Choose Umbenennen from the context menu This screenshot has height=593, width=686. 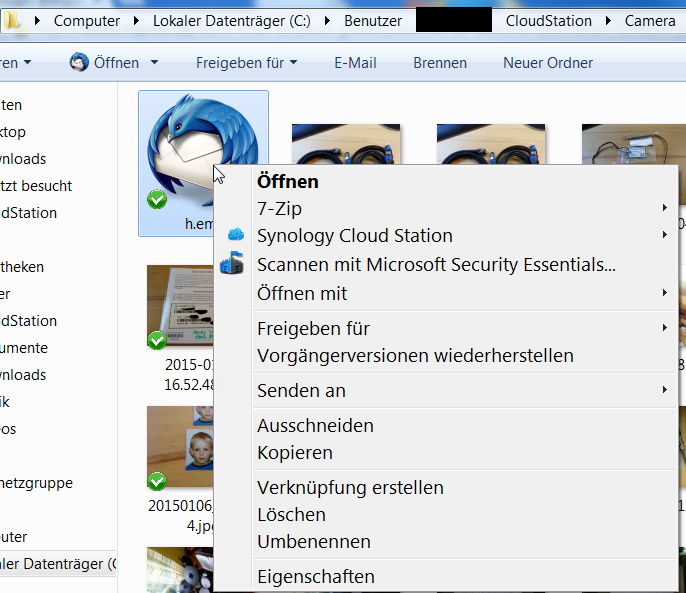pos(446,542)
